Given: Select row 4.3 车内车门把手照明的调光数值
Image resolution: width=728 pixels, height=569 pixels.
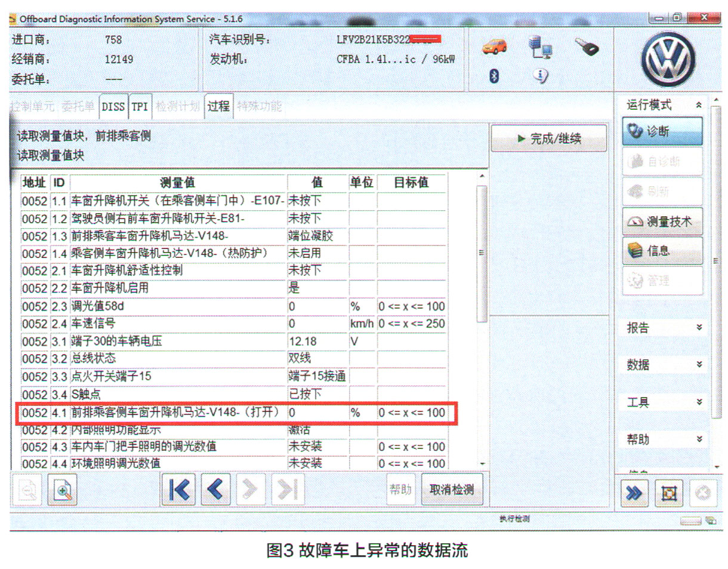Looking at the screenshot, I should [x=233, y=447].
